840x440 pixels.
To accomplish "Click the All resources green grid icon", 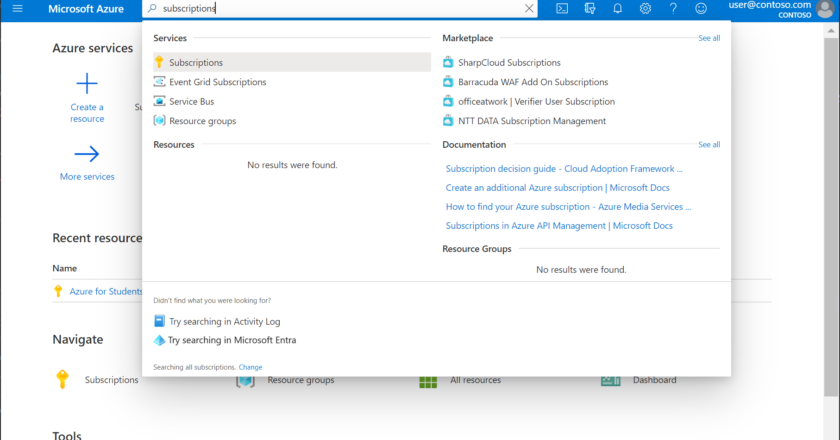I will pos(428,382).
